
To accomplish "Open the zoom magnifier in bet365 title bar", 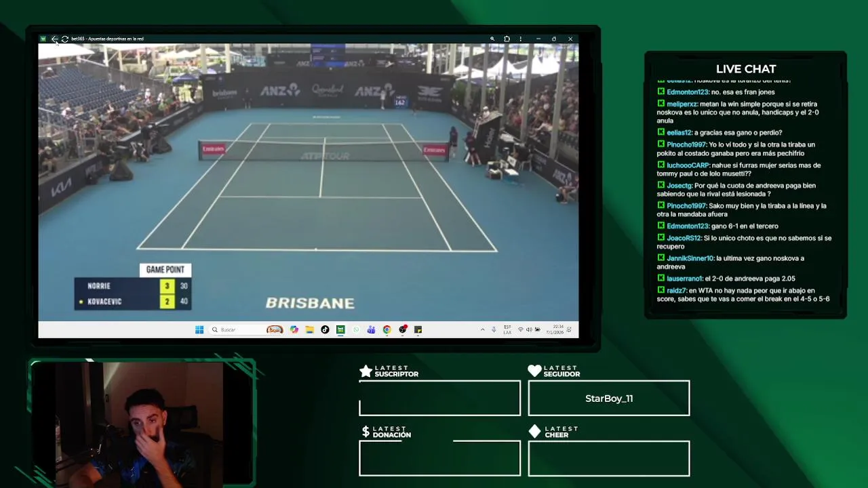I will (492, 39).
